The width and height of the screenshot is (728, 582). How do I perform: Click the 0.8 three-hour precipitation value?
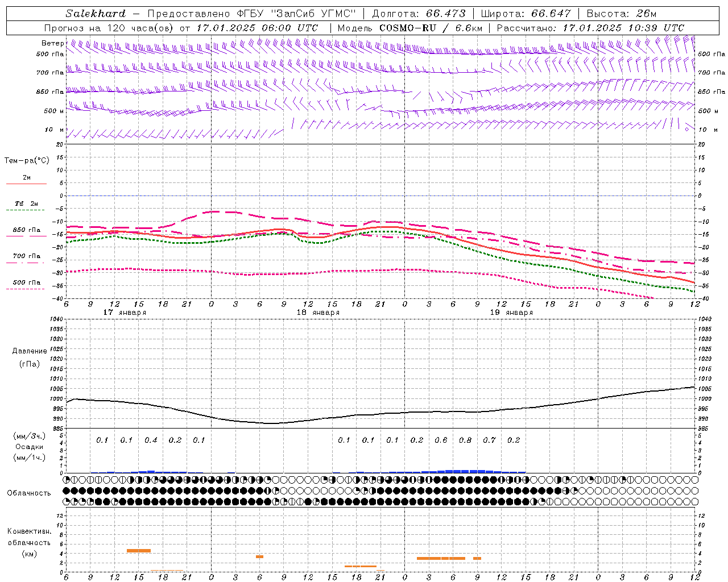(465, 440)
